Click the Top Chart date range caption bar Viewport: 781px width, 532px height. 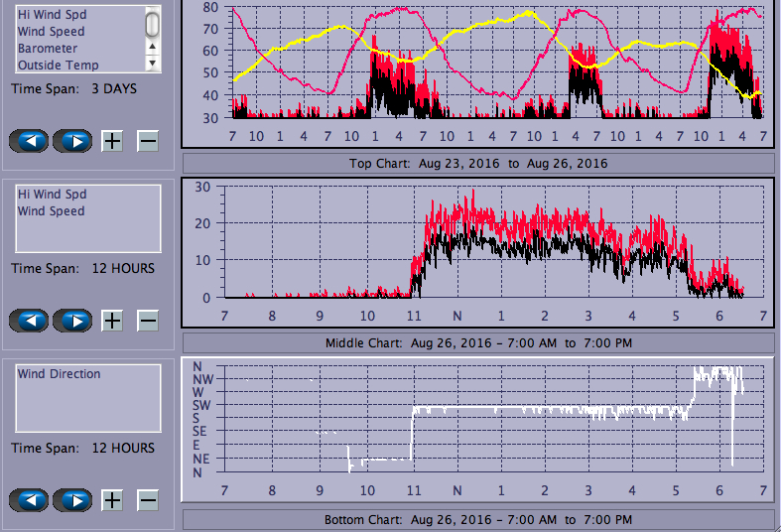point(477,163)
